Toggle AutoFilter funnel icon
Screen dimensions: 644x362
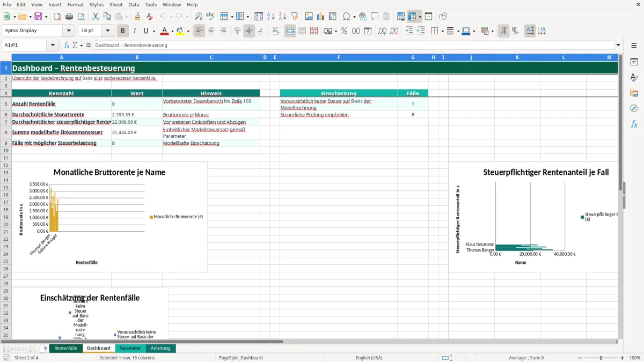[294, 17]
